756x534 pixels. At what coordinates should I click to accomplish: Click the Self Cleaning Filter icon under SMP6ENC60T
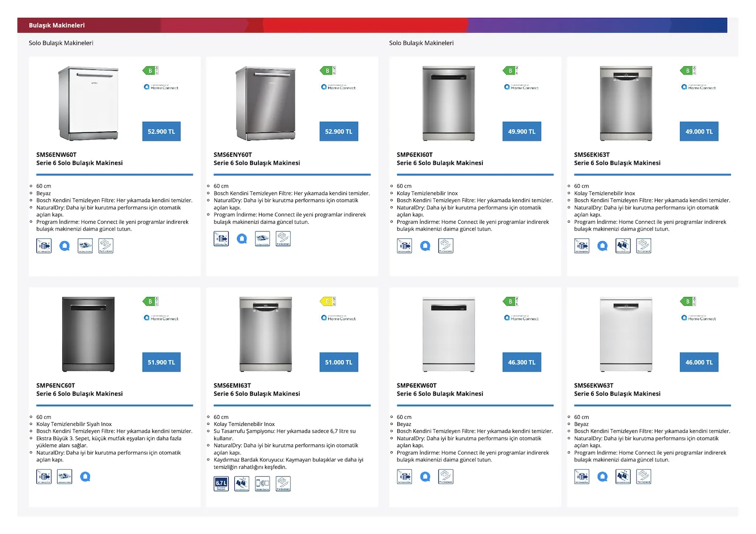pyautogui.click(x=44, y=476)
